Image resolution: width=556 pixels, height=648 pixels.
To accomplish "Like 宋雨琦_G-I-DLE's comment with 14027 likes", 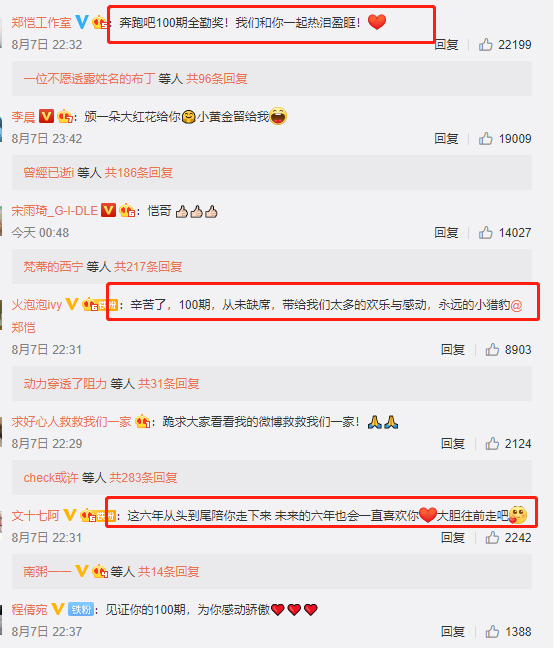I will point(486,233).
